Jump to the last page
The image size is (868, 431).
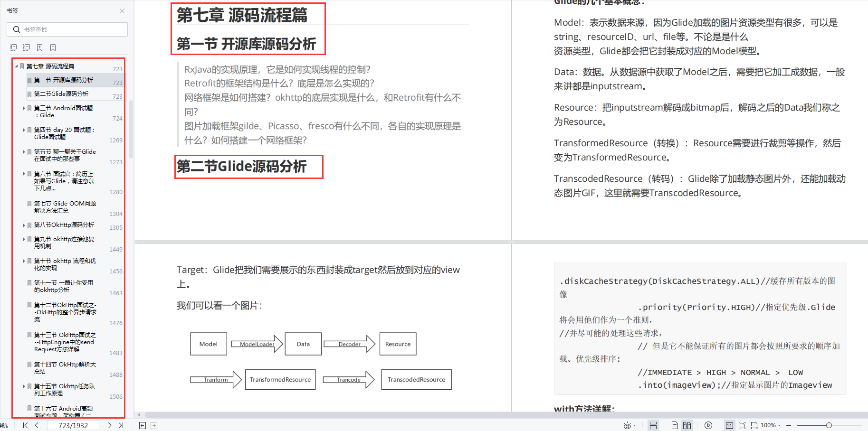pos(121,425)
